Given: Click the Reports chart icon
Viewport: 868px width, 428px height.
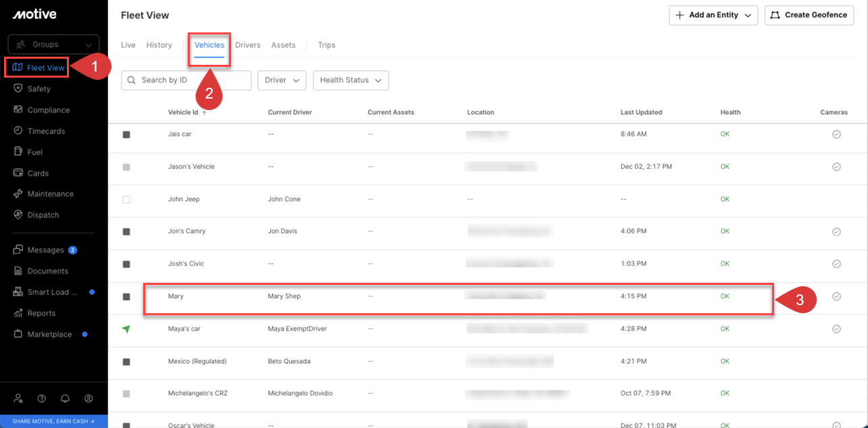Looking at the screenshot, I should pyautogui.click(x=18, y=313).
